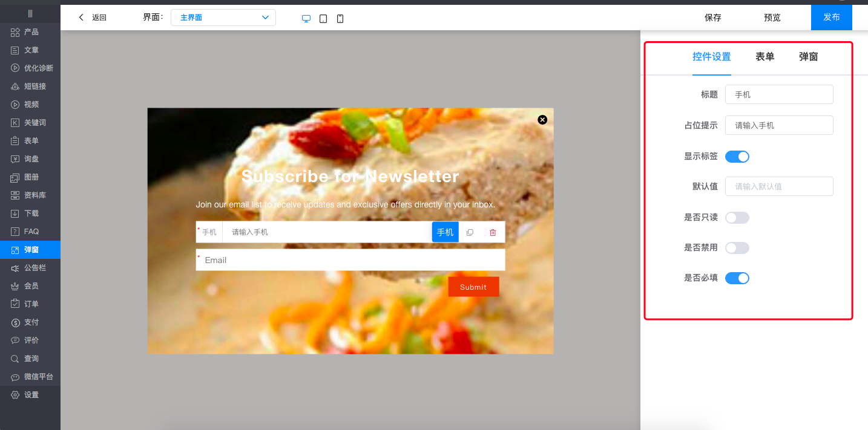
Task: Go back using the 返回 arrow
Action: point(92,18)
